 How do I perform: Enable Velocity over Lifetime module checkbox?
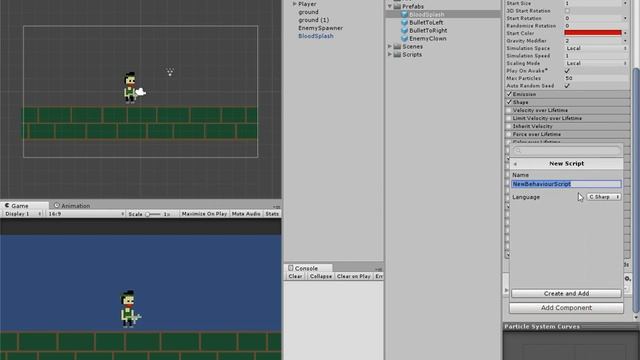click(509, 110)
